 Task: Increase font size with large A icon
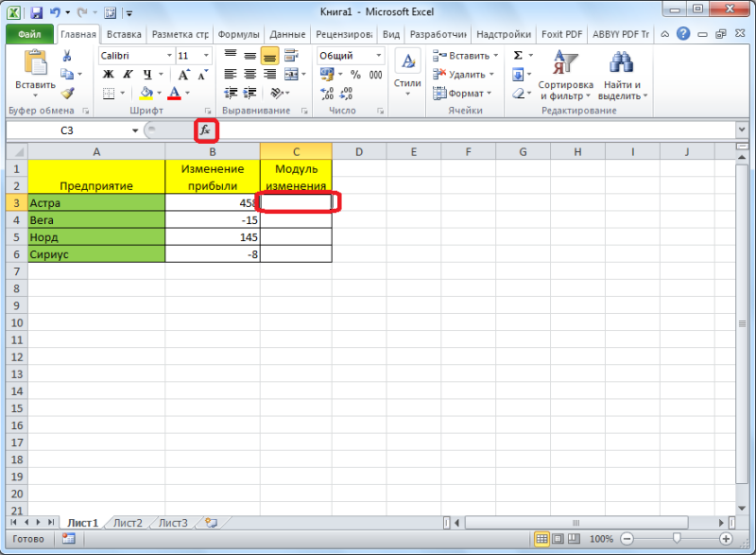184,75
